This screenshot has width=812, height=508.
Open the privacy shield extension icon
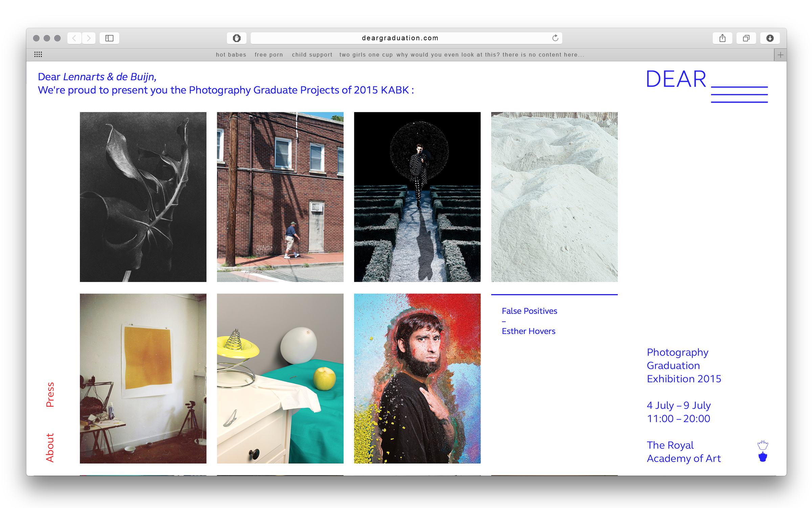[236, 38]
